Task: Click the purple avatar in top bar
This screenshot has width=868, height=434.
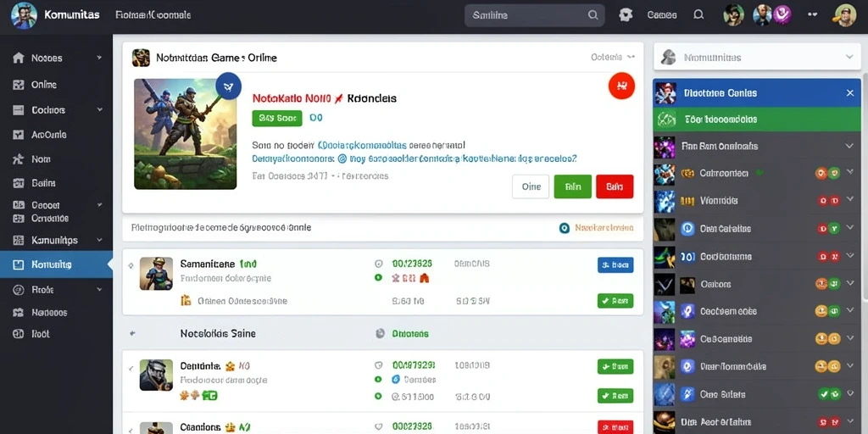Action: pos(782,15)
